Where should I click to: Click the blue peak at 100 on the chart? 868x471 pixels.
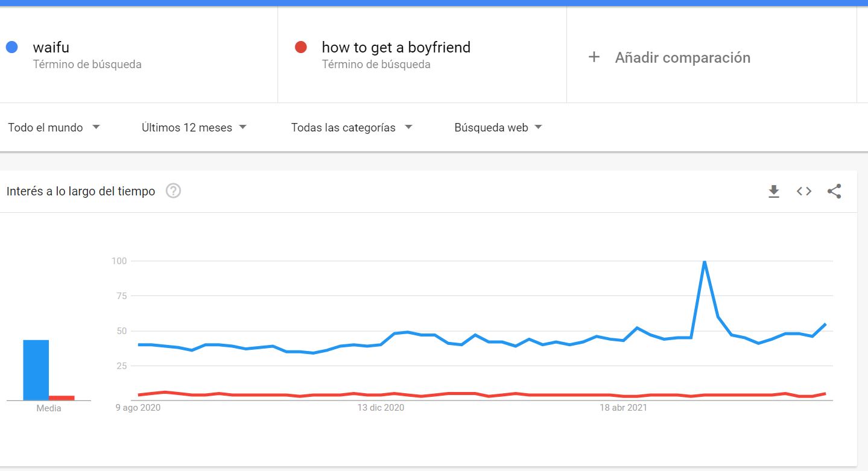pyautogui.click(x=704, y=262)
